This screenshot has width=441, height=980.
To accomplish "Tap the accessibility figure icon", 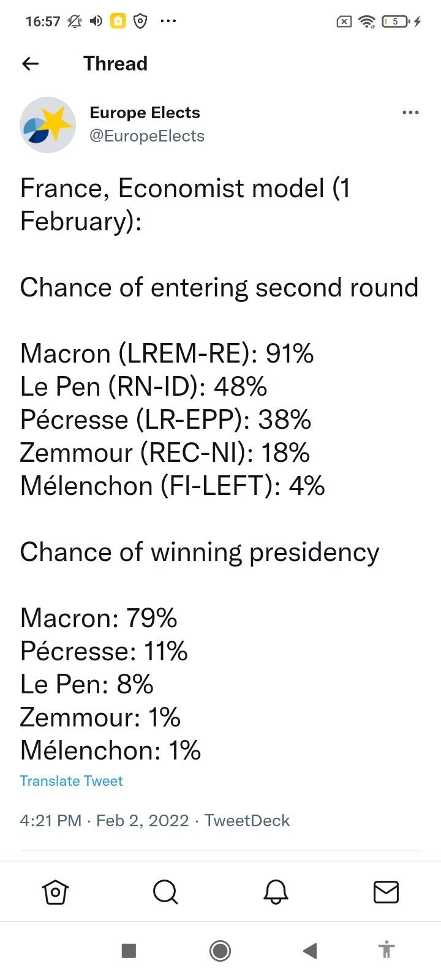I will [x=386, y=950].
